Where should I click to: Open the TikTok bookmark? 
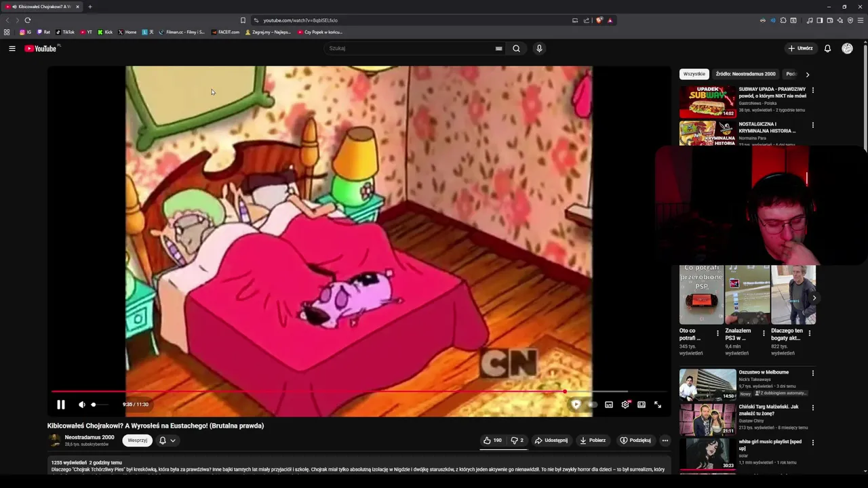[x=65, y=32]
